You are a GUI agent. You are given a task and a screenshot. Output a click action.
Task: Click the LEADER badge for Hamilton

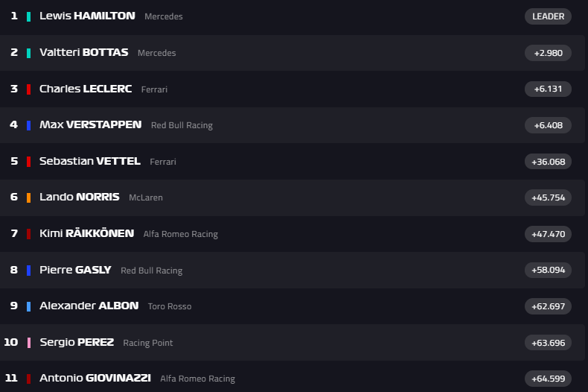548,16
